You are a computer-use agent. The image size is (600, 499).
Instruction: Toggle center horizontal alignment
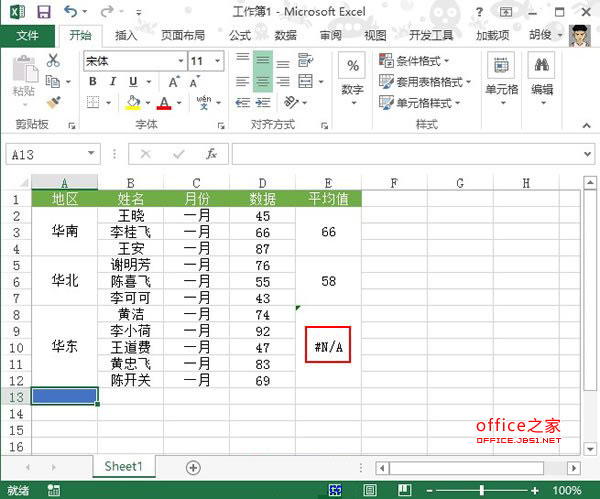click(x=263, y=82)
